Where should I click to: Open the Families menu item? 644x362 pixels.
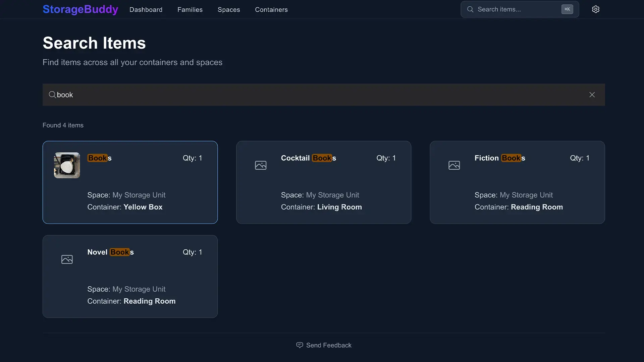(190, 10)
